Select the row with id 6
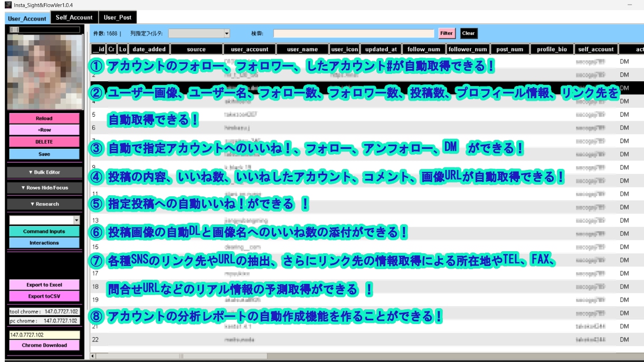This screenshot has height=362, width=644. (x=367, y=128)
